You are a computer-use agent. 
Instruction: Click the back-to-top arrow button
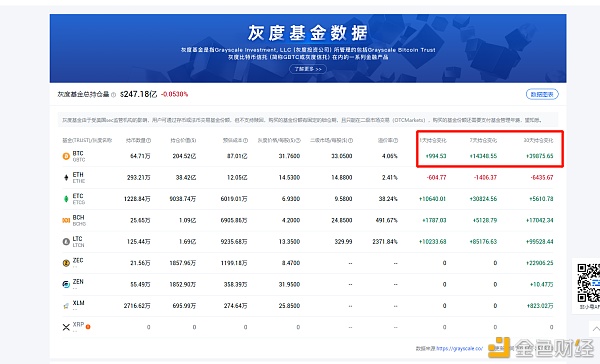point(595,329)
